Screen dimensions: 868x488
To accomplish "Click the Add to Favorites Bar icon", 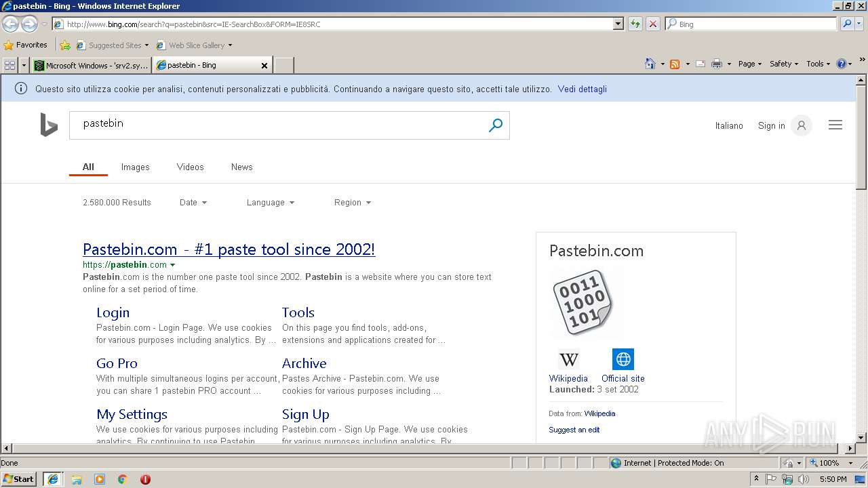I will [65, 45].
